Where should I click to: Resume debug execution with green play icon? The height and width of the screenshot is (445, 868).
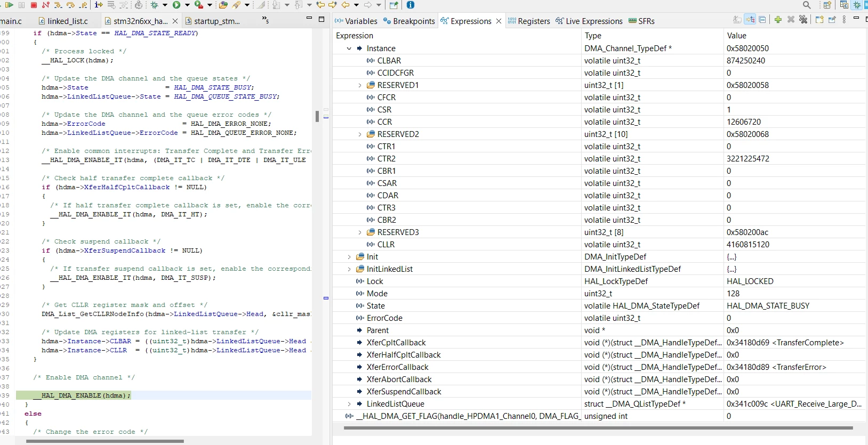point(9,5)
